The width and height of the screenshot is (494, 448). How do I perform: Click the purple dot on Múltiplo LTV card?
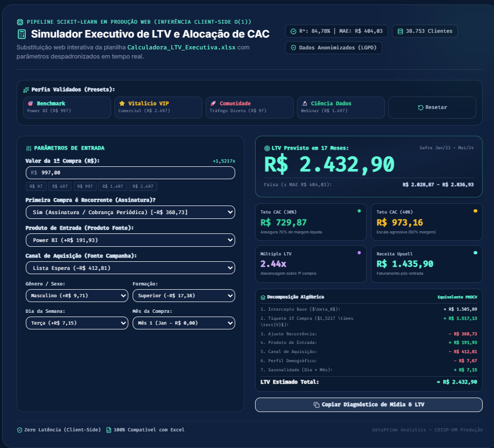(x=359, y=253)
